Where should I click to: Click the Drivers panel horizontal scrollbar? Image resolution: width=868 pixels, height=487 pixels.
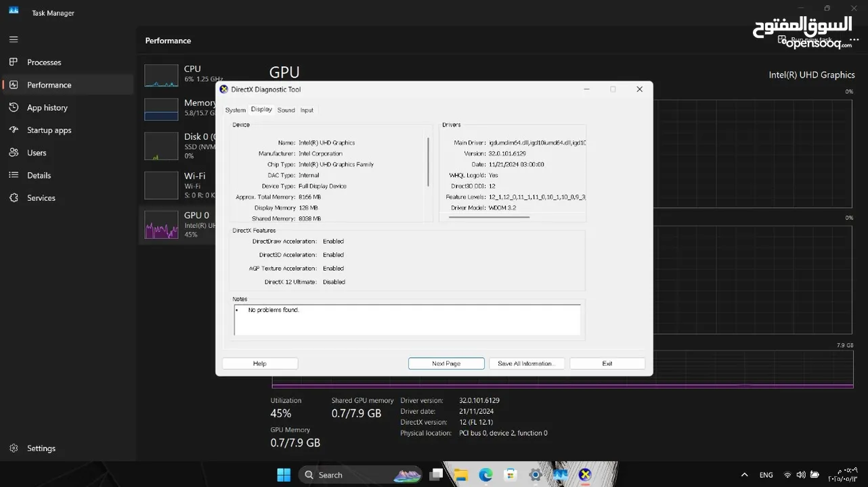[x=489, y=216]
